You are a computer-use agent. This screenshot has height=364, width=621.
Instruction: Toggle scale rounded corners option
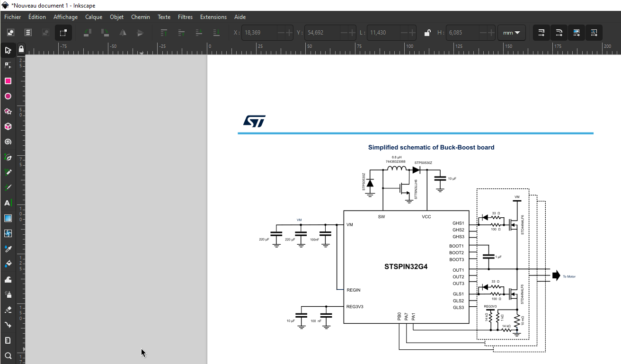tap(559, 33)
